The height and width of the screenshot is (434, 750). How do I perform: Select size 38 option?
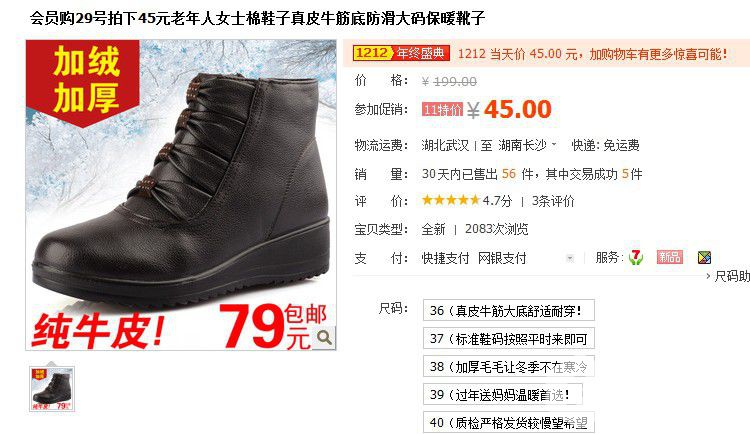pyautogui.click(x=508, y=367)
